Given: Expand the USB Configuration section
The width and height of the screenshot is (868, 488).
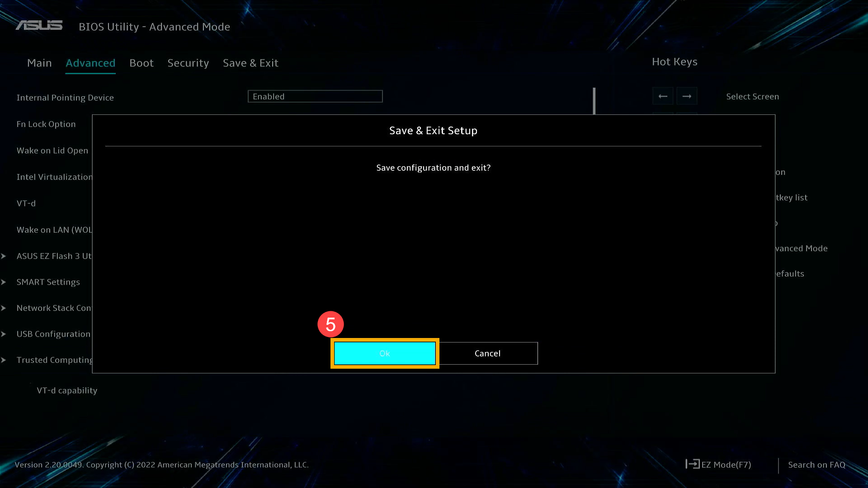Looking at the screenshot, I should coord(54,333).
